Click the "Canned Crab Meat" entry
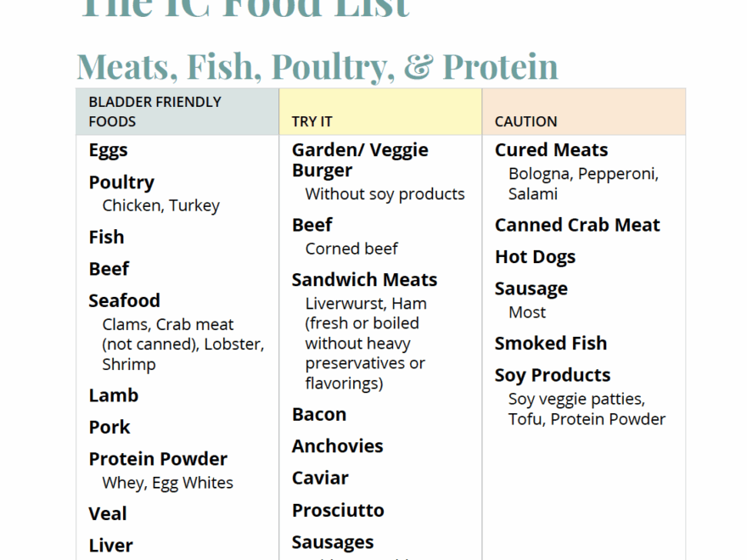 click(x=577, y=225)
